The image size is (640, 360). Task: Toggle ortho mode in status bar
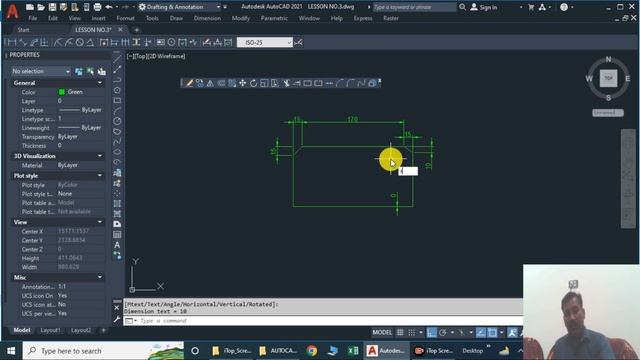click(432, 333)
